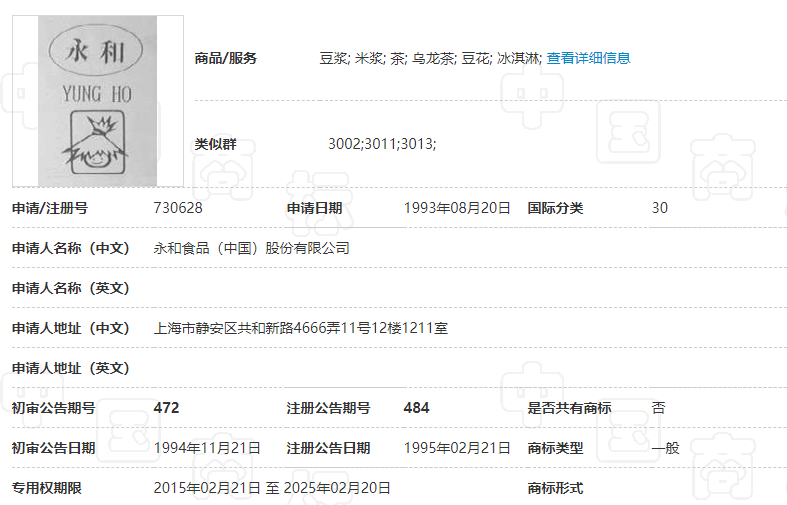Select shared trademark value 否
Viewport: 787px width, 505px height.
pos(659,408)
